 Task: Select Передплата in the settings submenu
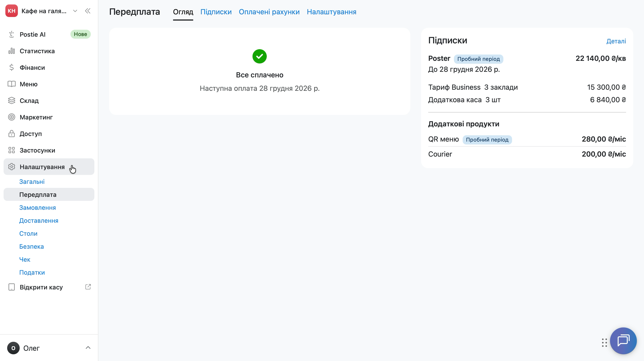49,195
